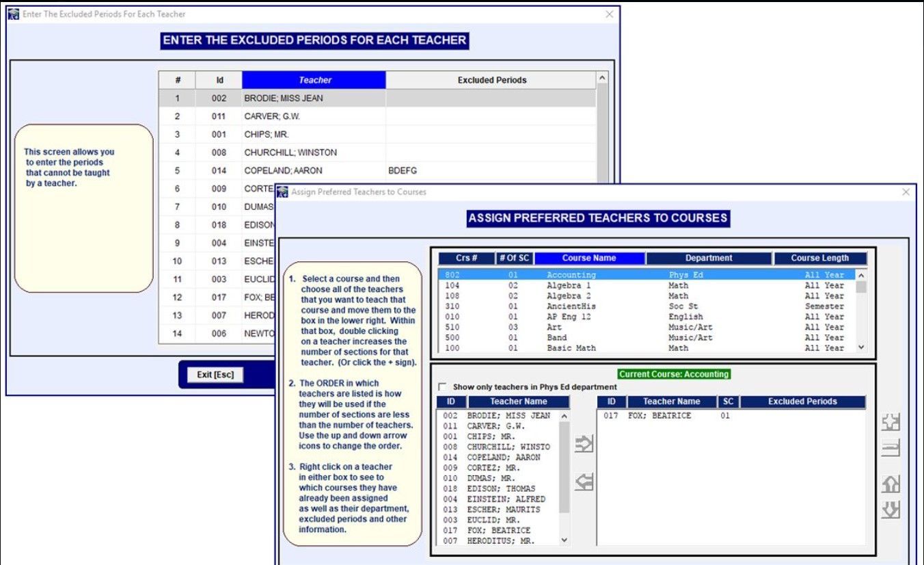This screenshot has width=924, height=565.
Task: Click the CARVER; G.W. row
Action: pyautogui.click(x=313, y=116)
